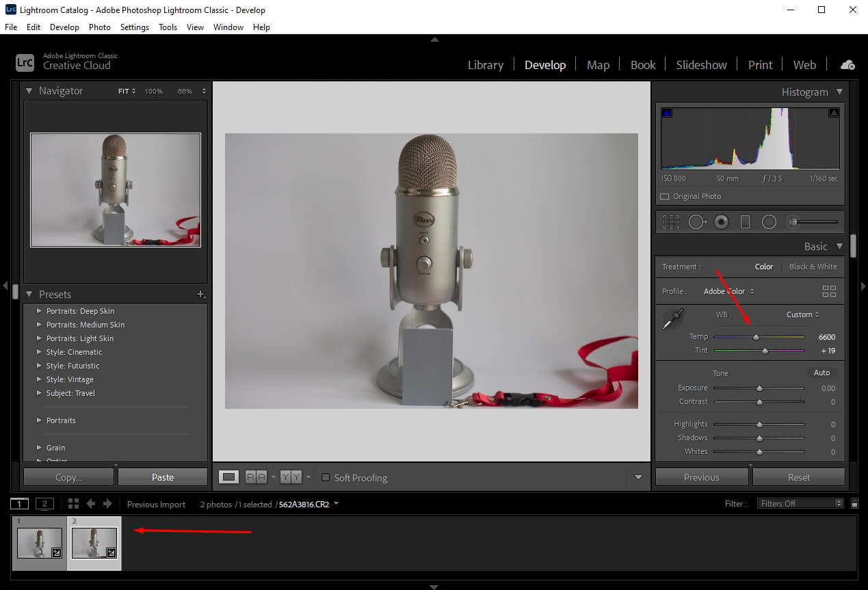The height and width of the screenshot is (590, 868).
Task: Collapse the Basic panel
Action: (x=839, y=246)
